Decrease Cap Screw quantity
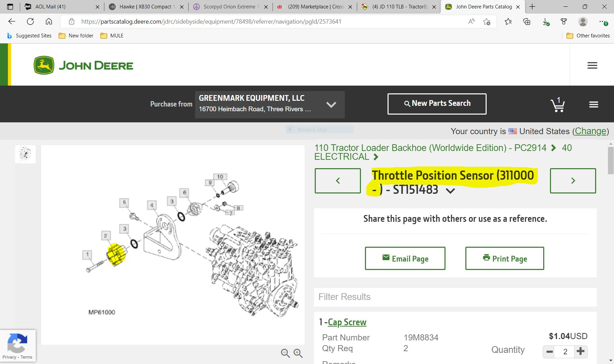614x364 pixels. (x=550, y=352)
